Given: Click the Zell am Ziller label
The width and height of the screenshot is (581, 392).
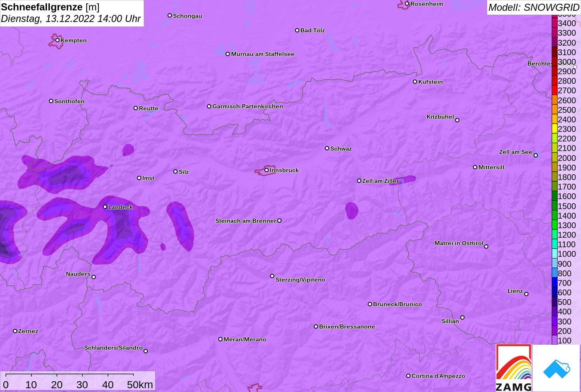Looking at the screenshot, I should (381, 181).
